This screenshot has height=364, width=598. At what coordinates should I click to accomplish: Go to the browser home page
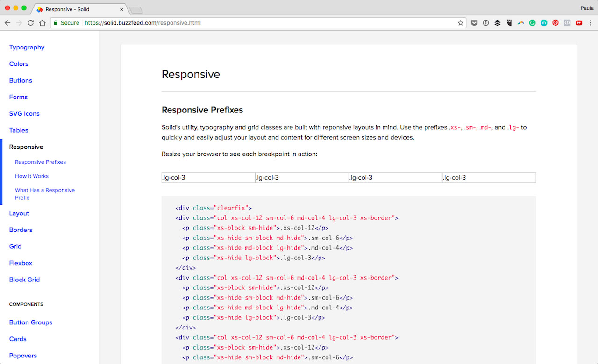[x=43, y=22]
